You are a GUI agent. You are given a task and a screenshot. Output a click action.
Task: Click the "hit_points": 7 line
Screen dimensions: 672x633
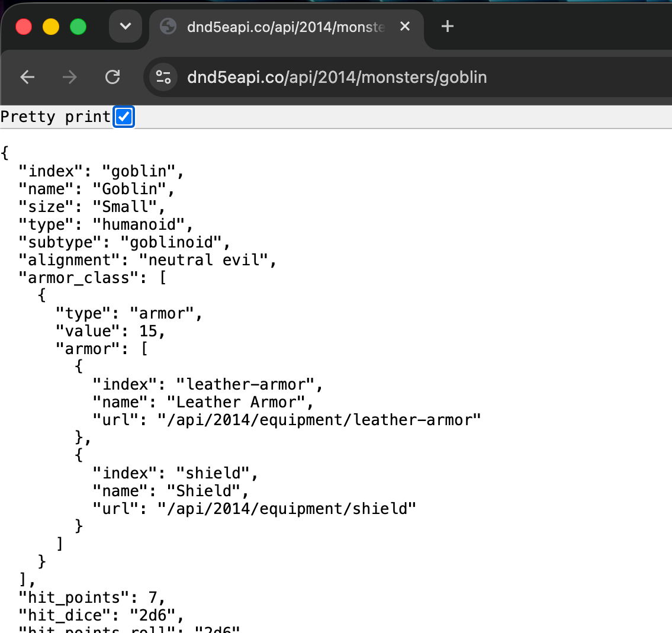point(92,598)
